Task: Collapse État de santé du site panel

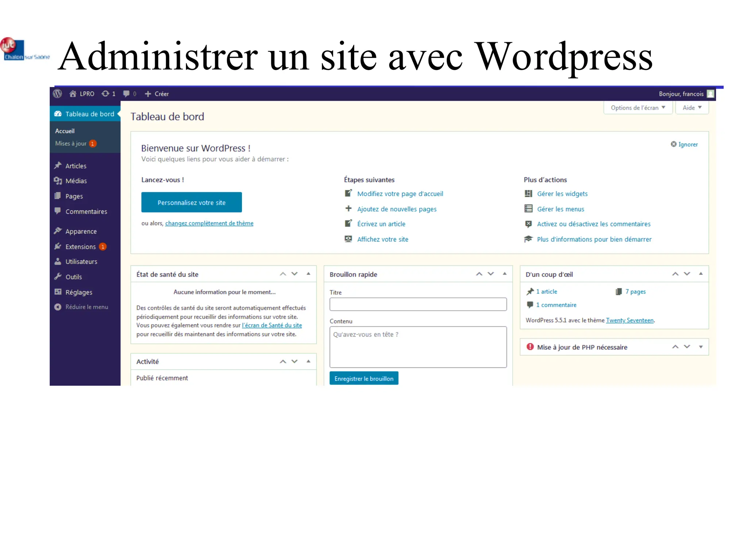Action: 309,274
